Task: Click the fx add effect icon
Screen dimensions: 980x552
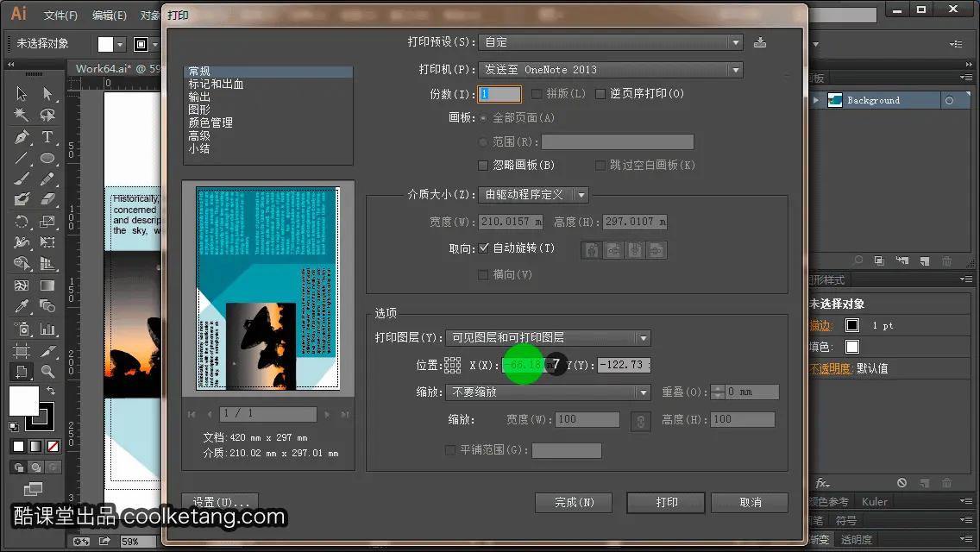Action: 822,483
